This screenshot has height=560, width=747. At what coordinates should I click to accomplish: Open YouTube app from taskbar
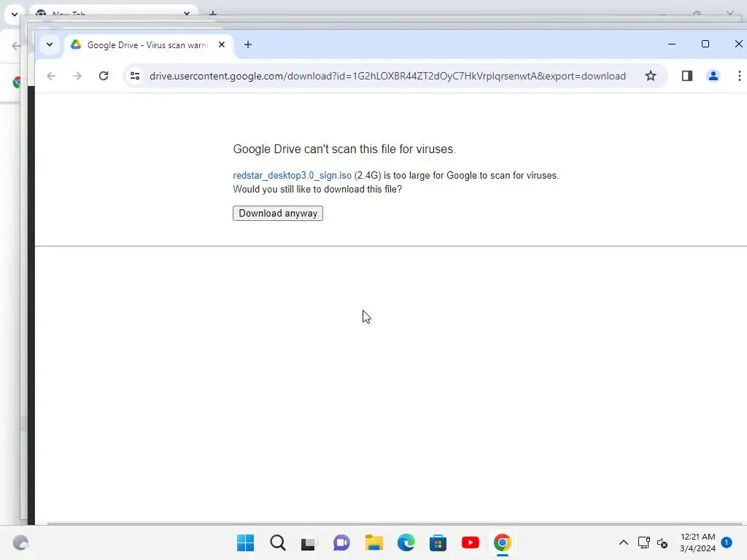[x=471, y=542]
